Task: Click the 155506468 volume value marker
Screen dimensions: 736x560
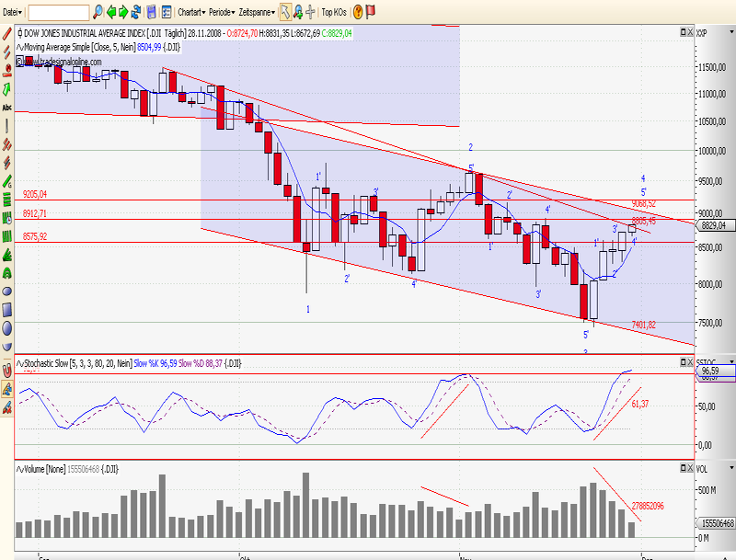Action: pos(715,523)
